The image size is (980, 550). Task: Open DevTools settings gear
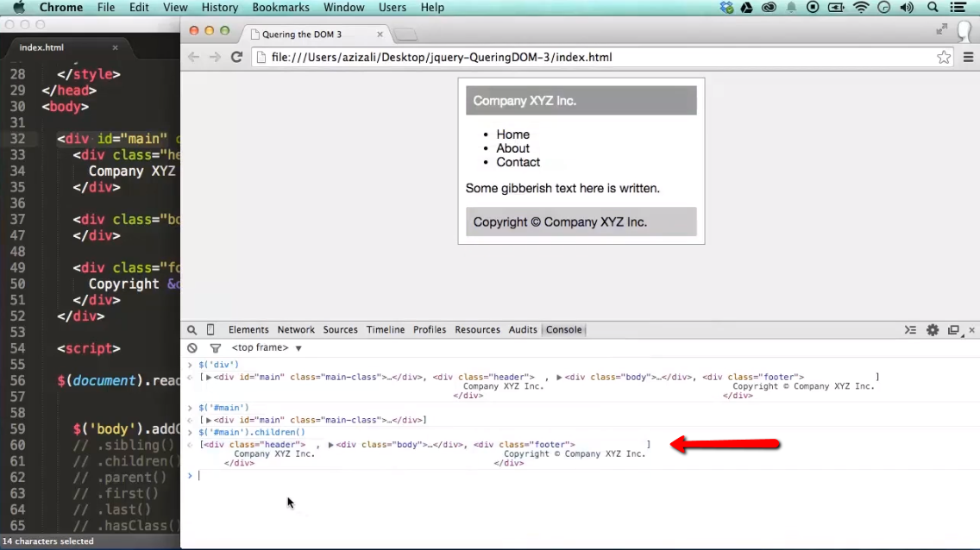[x=933, y=329]
